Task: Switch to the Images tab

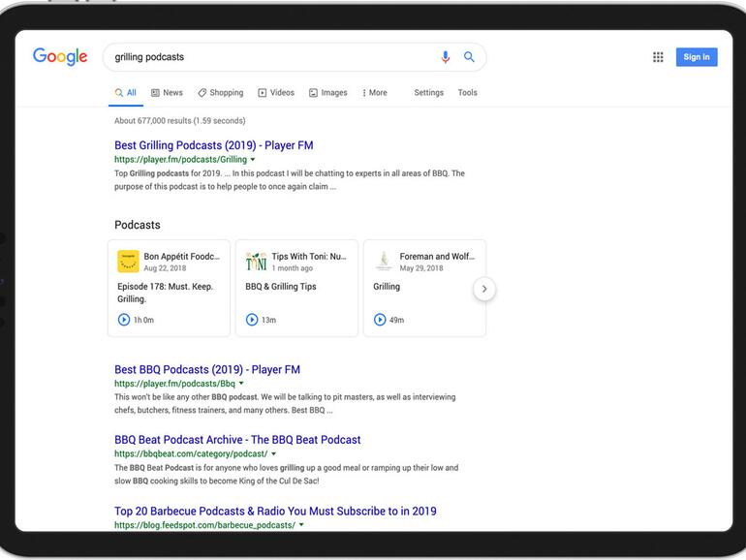Action: click(328, 93)
